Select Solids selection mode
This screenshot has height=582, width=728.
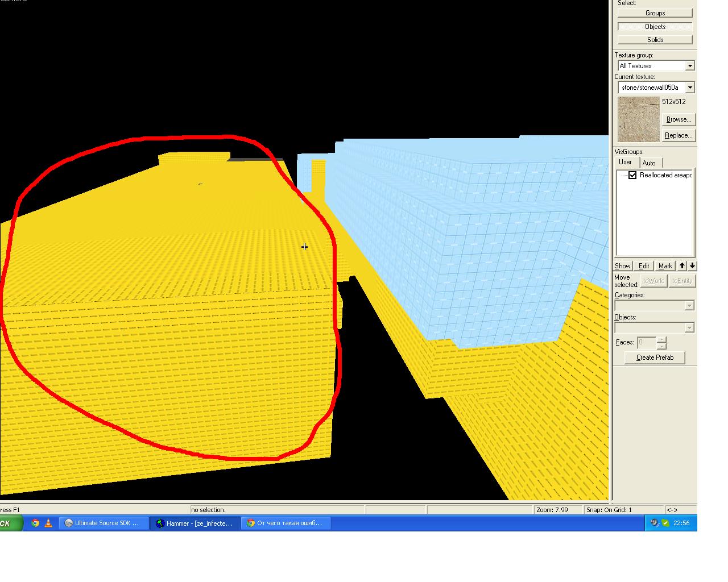655,40
